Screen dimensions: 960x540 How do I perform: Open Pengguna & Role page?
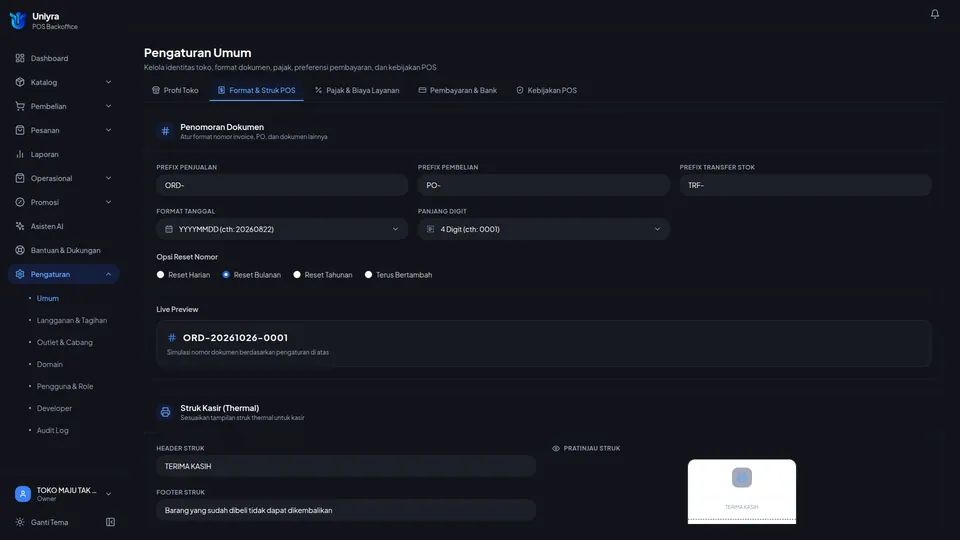point(65,386)
